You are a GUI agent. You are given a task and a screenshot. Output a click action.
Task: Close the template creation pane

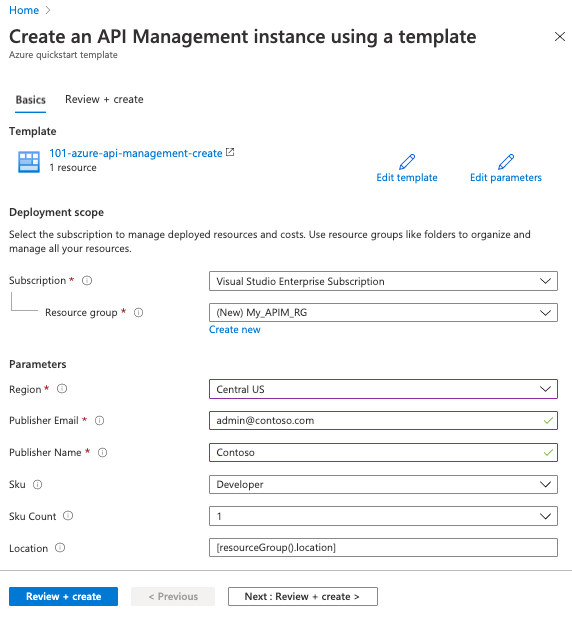[x=560, y=37]
